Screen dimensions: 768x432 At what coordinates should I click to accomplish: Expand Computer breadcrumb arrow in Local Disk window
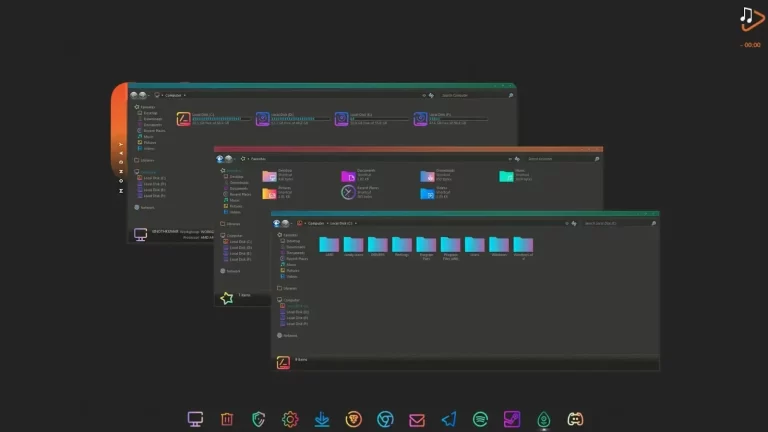point(327,223)
